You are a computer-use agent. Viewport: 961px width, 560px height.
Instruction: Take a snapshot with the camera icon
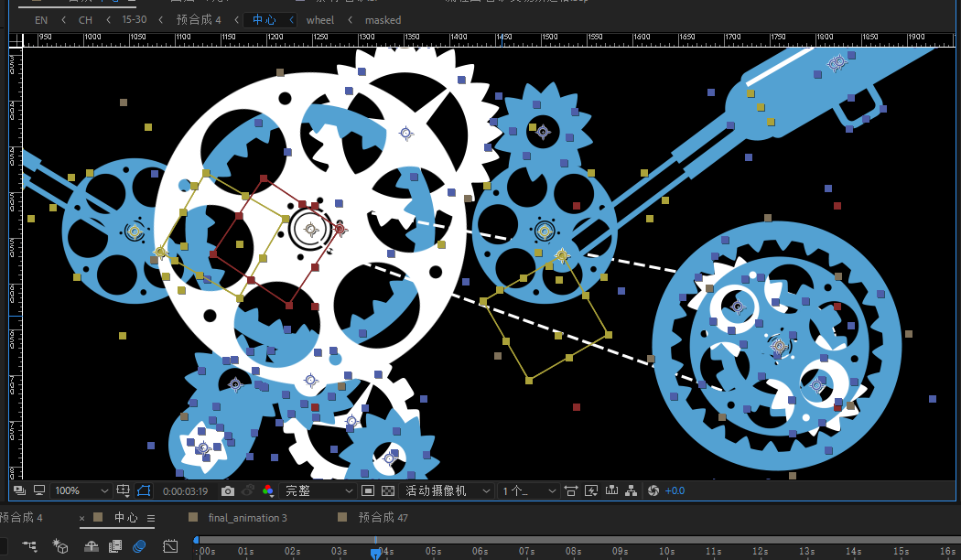228,491
